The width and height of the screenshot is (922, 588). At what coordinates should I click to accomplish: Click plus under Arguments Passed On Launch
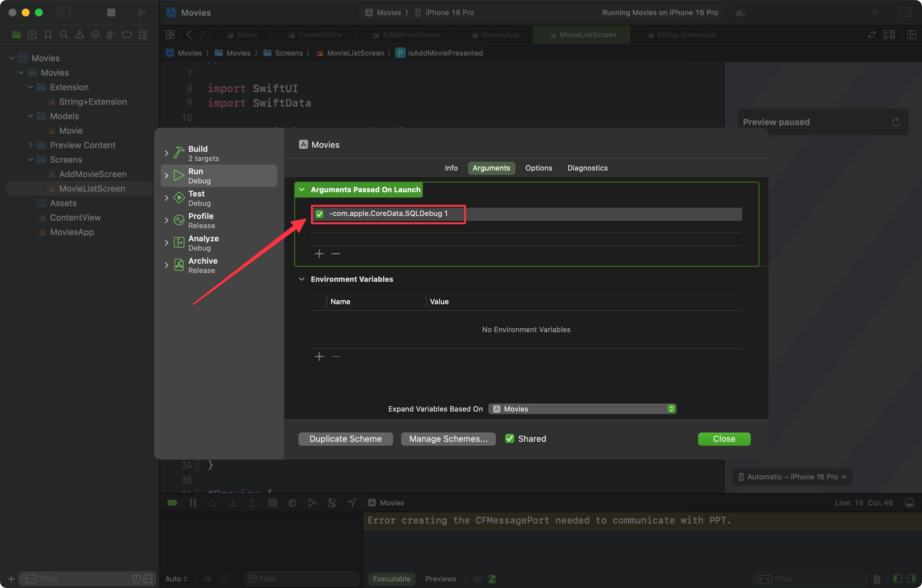pyautogui.click(x=319, y=254)
